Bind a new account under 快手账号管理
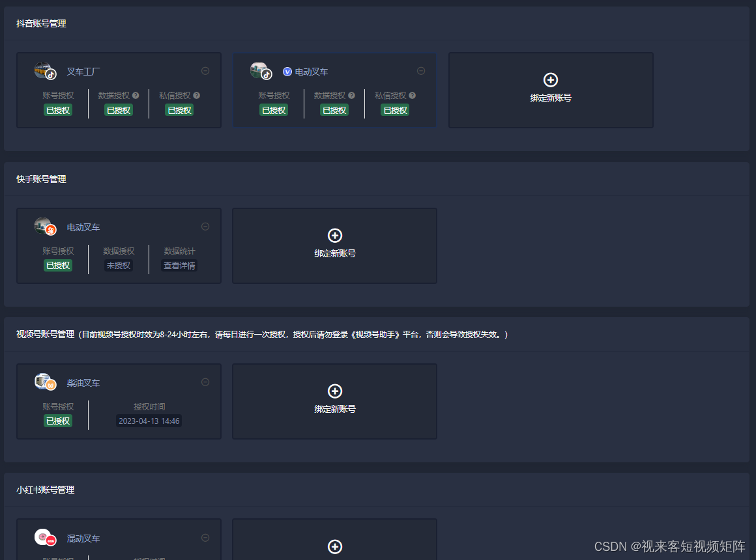756x560 pixels. point(334,245)
